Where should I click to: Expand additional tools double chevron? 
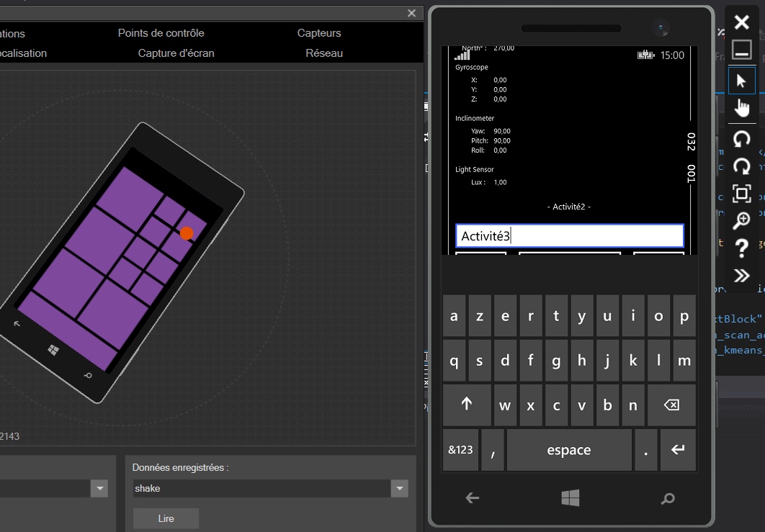(x=741, y=276)
